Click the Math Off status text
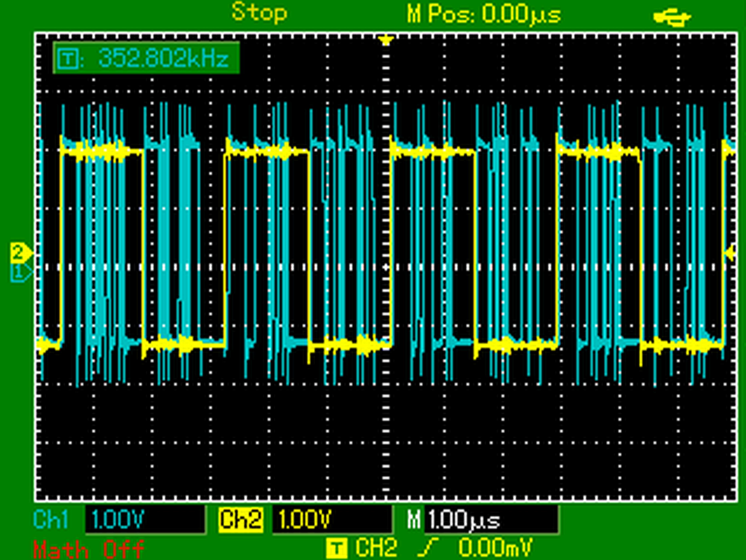 [89, 550]
